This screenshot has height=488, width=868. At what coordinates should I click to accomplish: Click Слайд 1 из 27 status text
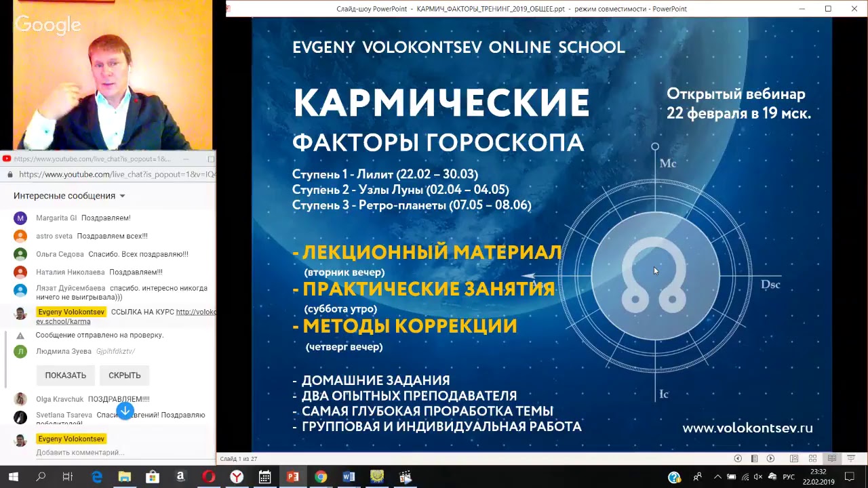pos(239,459)
